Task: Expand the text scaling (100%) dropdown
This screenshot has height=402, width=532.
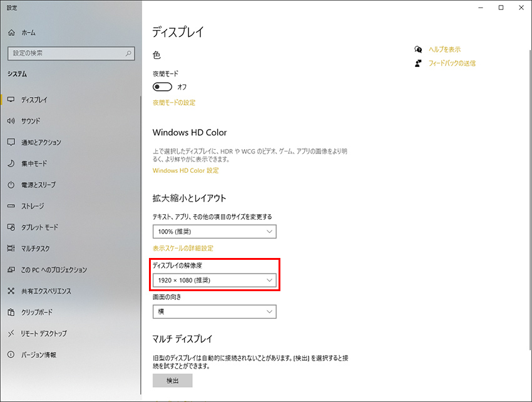Action: (x=214, y=231)
